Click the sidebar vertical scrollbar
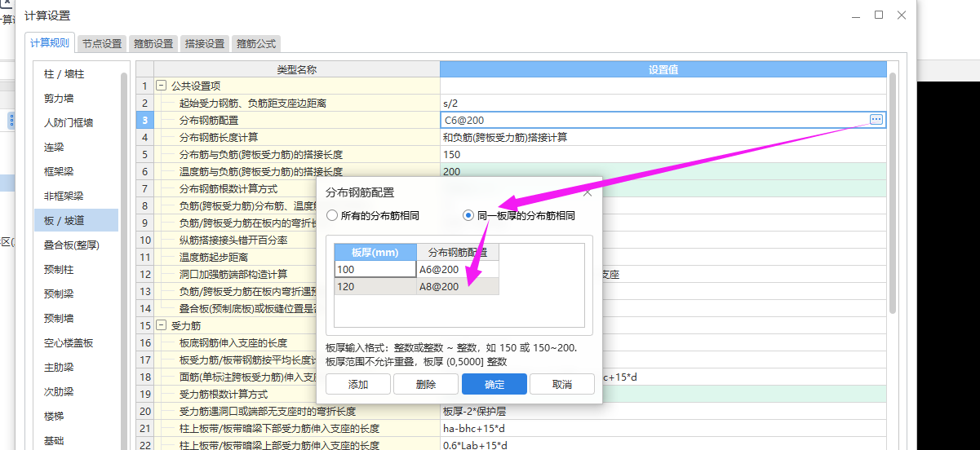This screenshot has width=980, height=450. coord(124,261)
